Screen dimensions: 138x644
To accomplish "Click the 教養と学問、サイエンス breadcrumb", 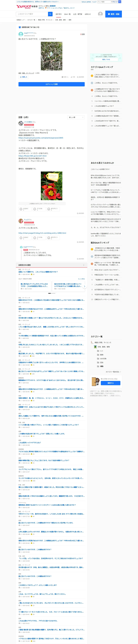I will (x=45, y=20).
